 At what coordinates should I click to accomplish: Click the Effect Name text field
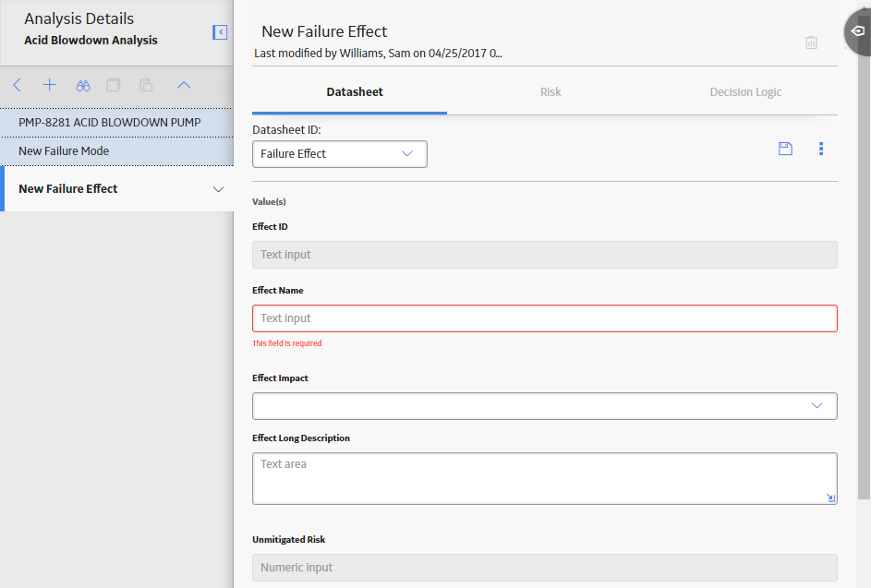click(544, 318)
